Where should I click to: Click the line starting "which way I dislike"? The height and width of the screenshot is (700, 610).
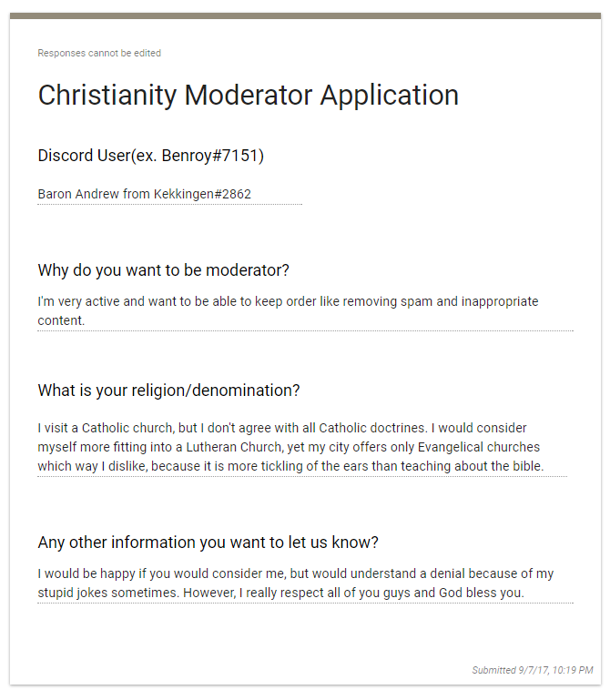pos(290,466)
